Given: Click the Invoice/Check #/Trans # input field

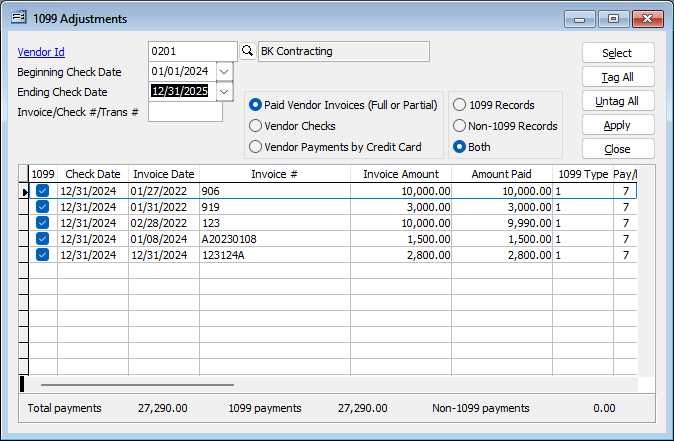Looking at the screenshot, I should coord(185,111).
